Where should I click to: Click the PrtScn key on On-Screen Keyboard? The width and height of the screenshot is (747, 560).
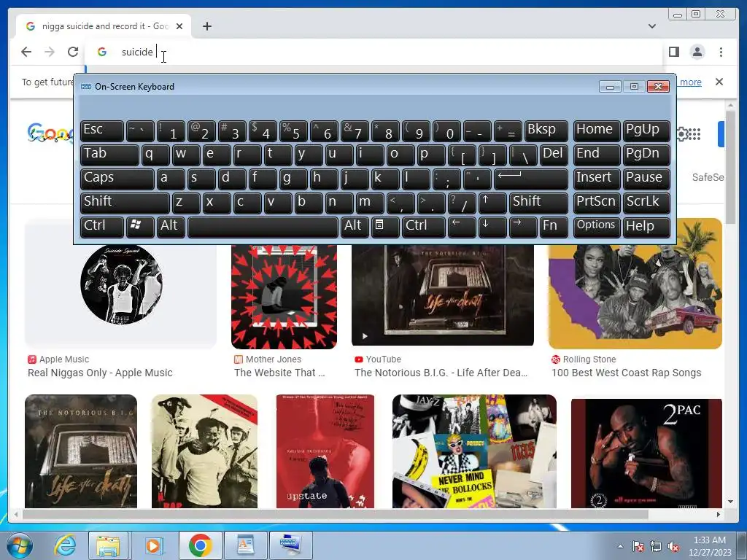pos(597,203)
